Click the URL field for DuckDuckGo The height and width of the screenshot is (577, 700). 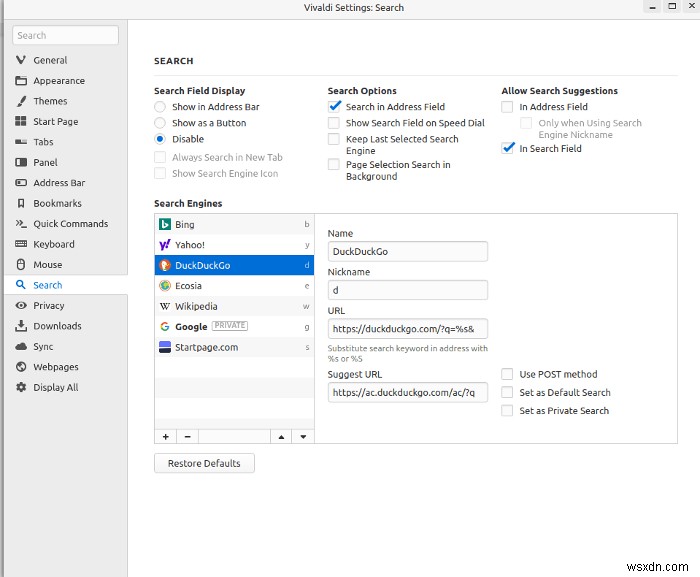[x=408, y=329]
